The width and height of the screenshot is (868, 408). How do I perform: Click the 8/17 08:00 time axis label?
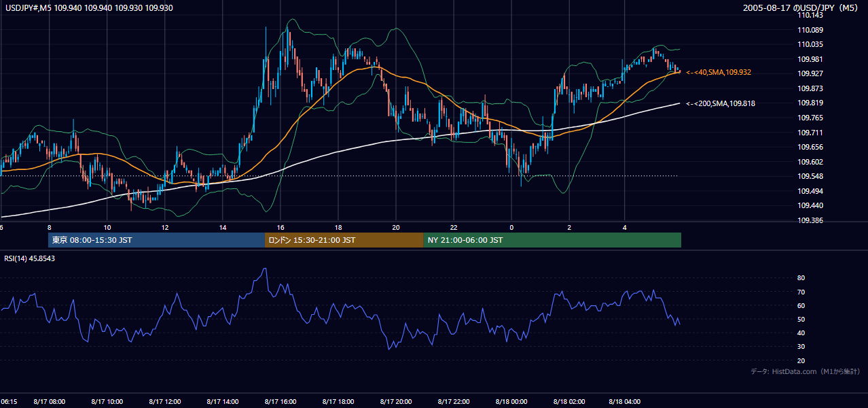point(50,402)
